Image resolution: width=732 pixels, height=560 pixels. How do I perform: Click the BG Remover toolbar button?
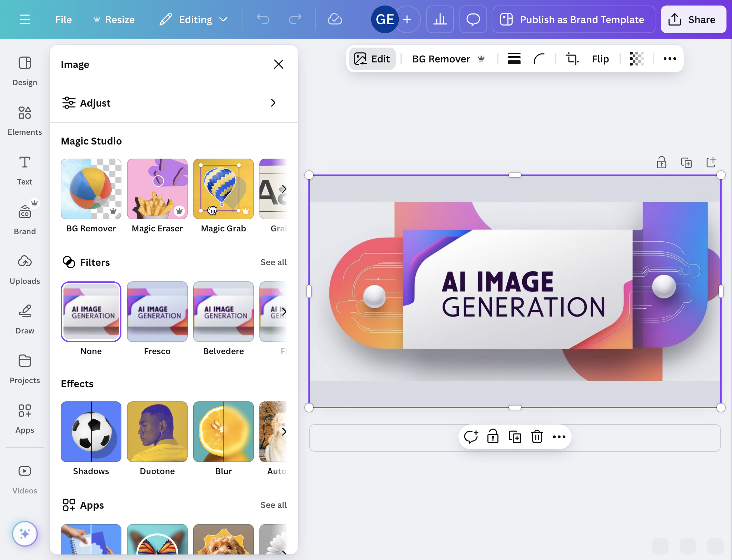tap(449, 59)
